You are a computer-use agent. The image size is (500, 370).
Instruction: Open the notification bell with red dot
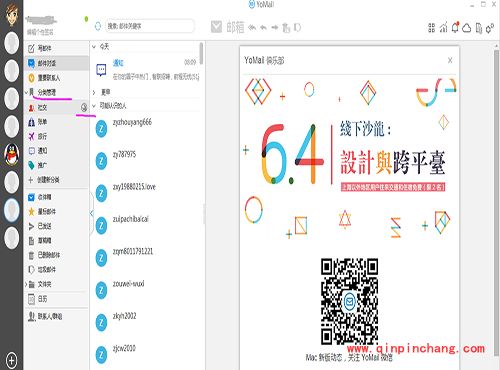[455, 27]
